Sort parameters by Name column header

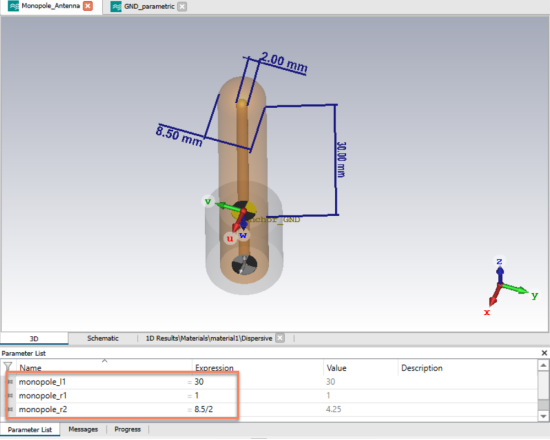click(30, 368)
